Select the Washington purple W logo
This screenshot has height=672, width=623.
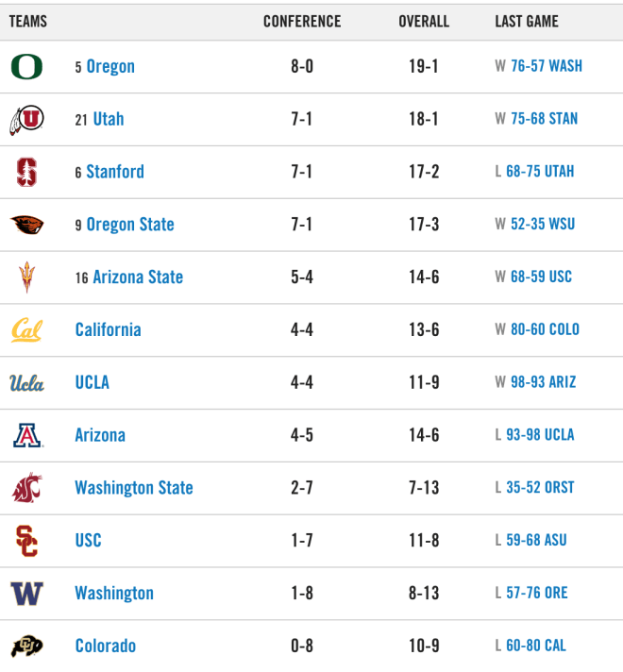26,594
